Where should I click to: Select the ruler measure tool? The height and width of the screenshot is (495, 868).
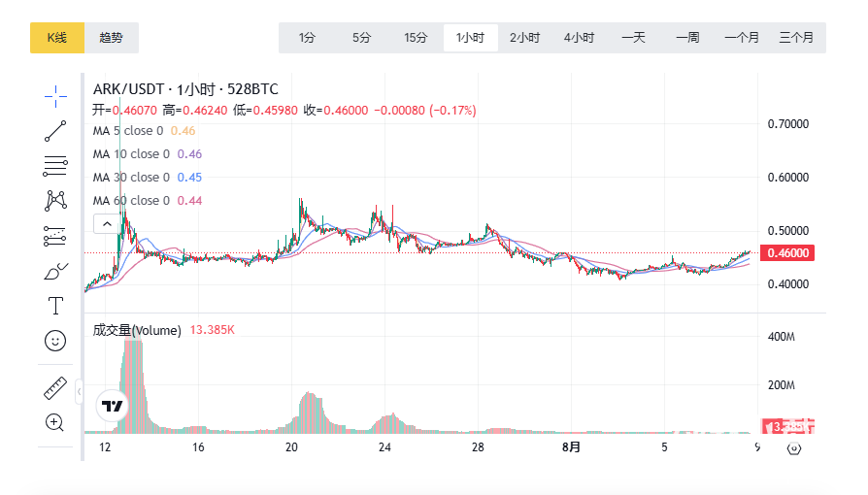click(55, 388)
